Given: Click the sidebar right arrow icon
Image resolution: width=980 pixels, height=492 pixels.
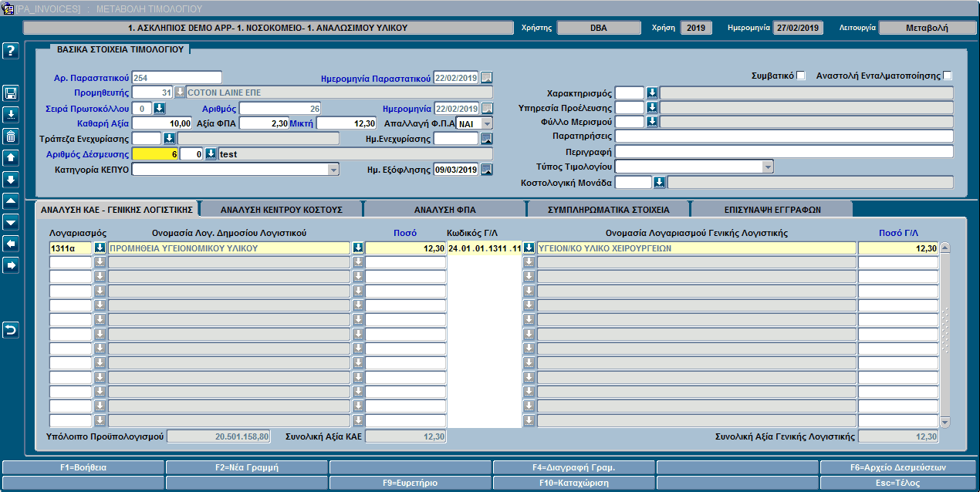Looking at the screenshot, I should coord(11,265).
